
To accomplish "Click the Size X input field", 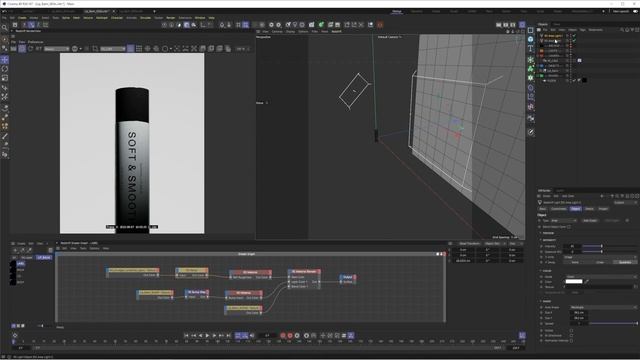I will (x=578, y=313).
